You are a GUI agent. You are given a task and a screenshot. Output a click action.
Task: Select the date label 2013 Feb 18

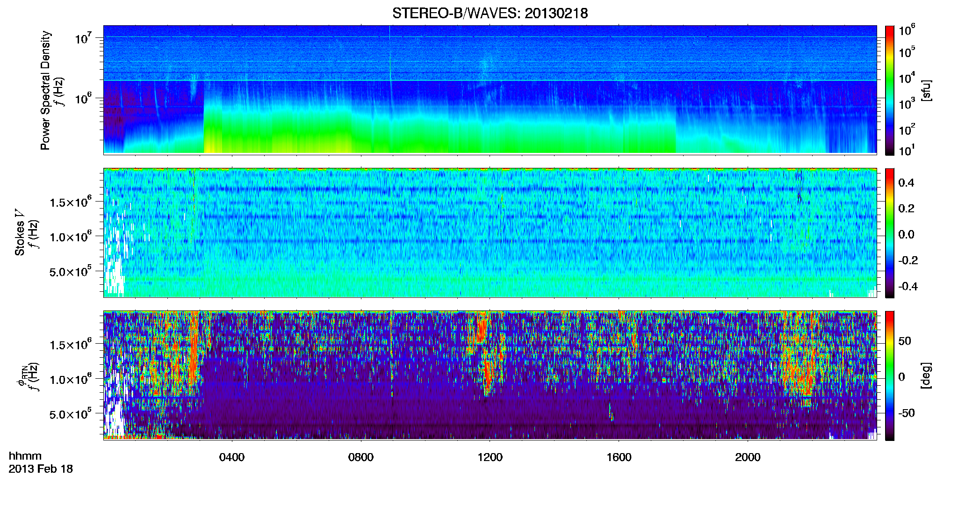click(41, 469)
